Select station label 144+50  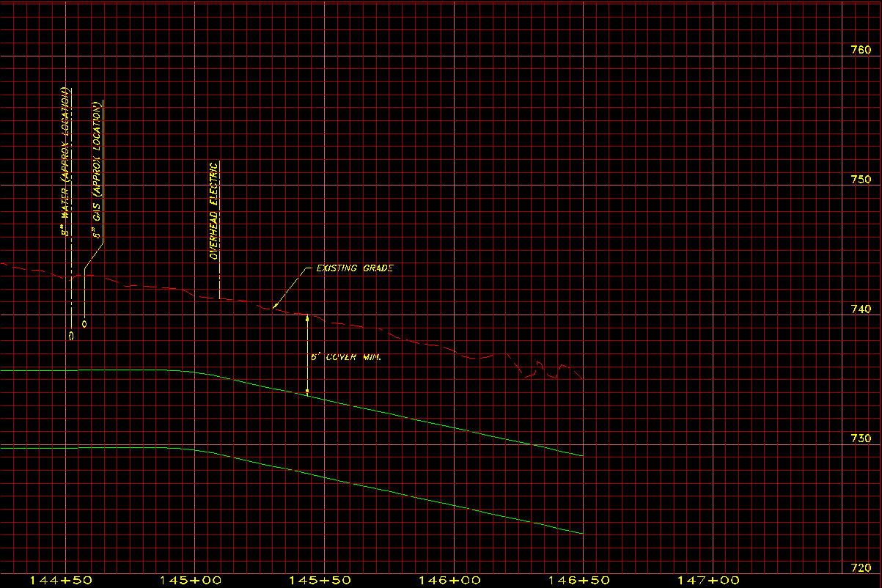[x=60, y=581]
